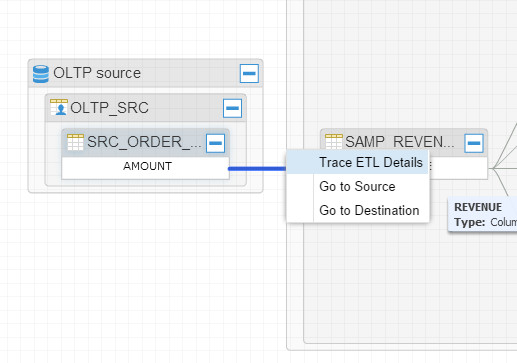Screen dimensions: 517x363
Task: Select the OLTP_SRC label
Action: point(109,108)
